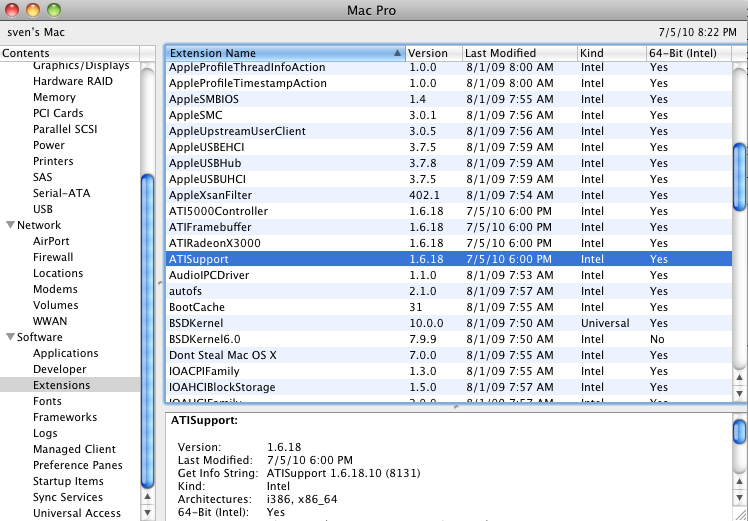Viewport: 748px width, 521px height.
Task: Select the AppleSMC extension row
Action: (x=449, y=115)
